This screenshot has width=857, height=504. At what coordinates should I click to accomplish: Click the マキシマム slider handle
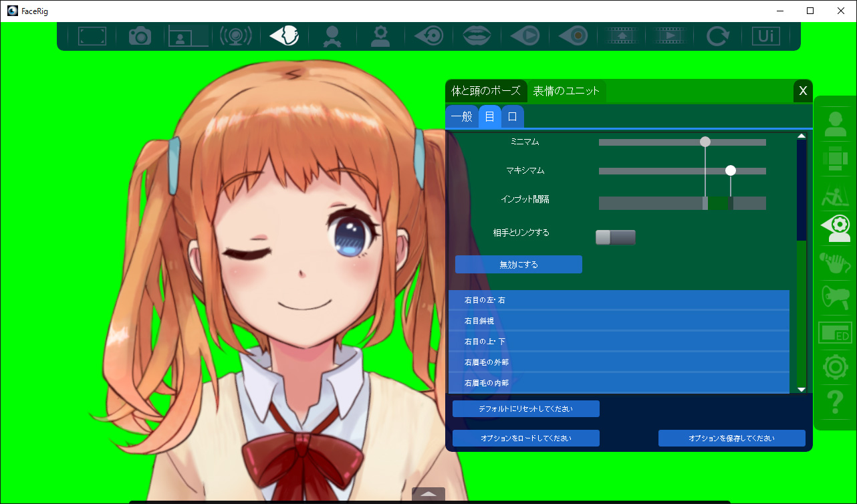(731, 170)
